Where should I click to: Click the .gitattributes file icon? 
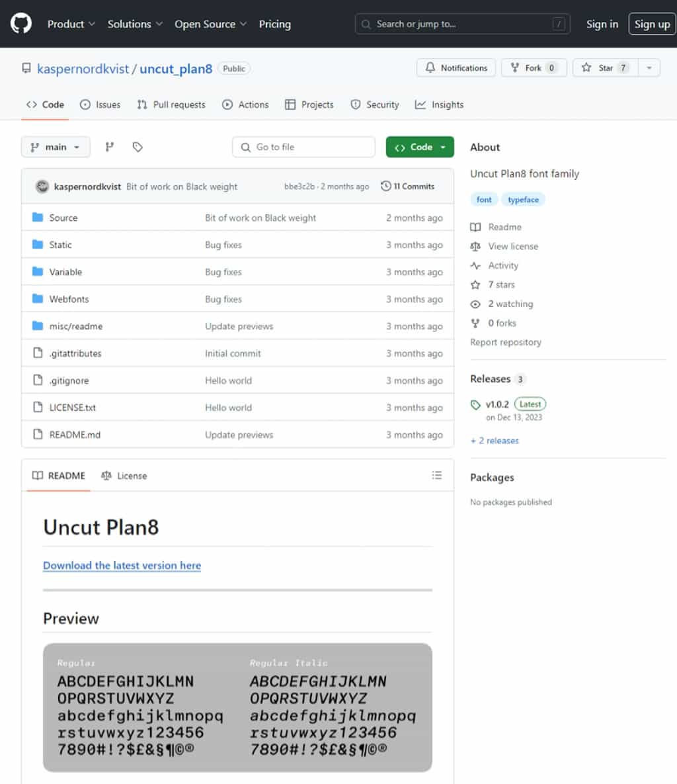[38, 353]
